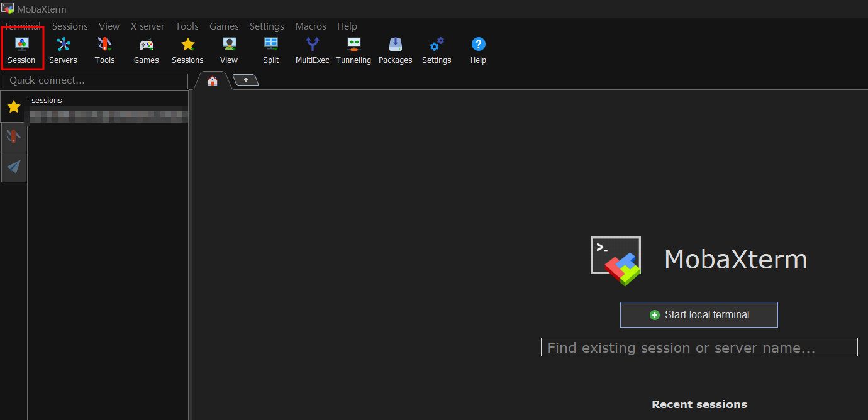This screenshot has width=868, height=420.
Task: Select the yellow star sessions sidebar tab
Action: [14, 107]
